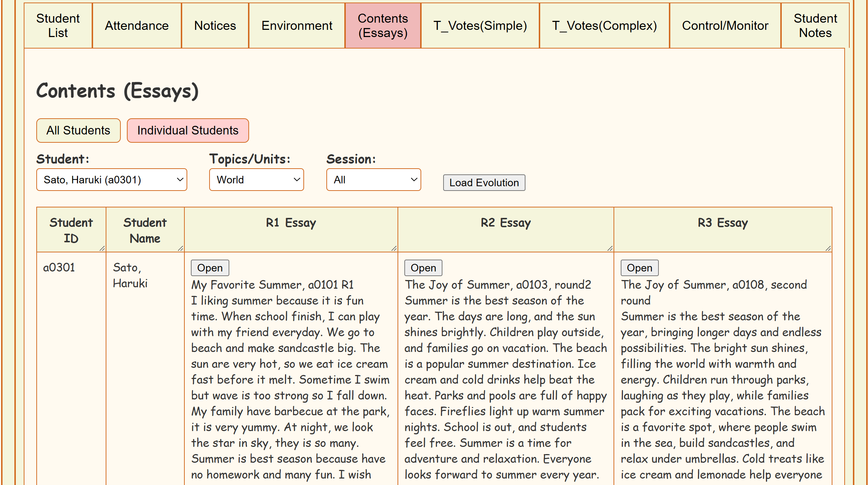
Task: Select Individual Students view
Action: point(188,131)
